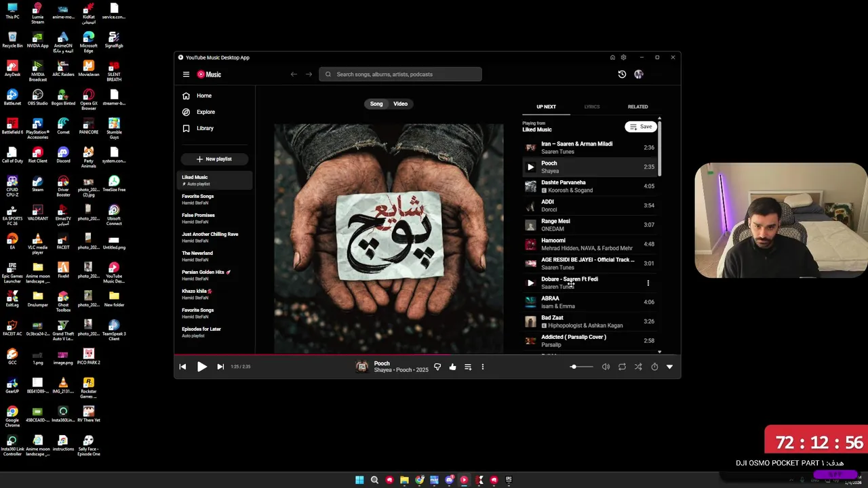Toggle like on the song Pooch

pyautogui.click(x=452, y=367)
